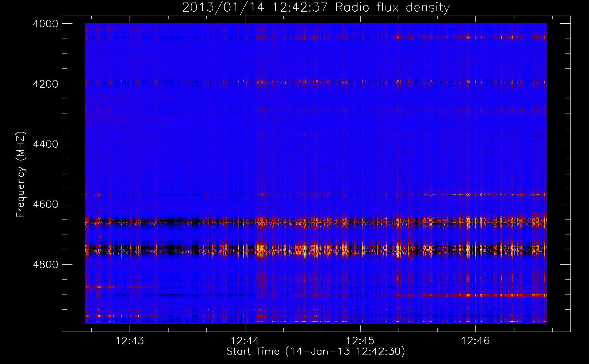The width and height of the screenshot is (589, 364).
Task: Select the 4000 frequency axis label
Action: [46, 24]
